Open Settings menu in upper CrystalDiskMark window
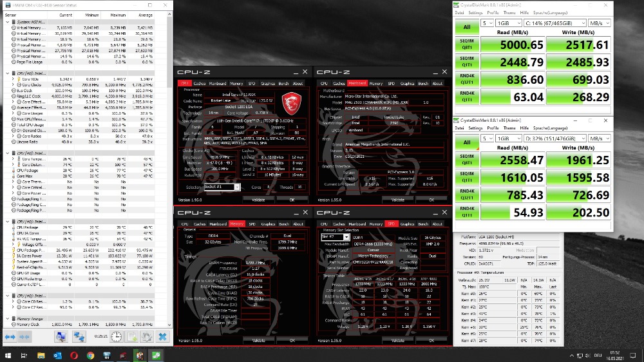Viewport: 644px width, 362px height. pos(475,13)
